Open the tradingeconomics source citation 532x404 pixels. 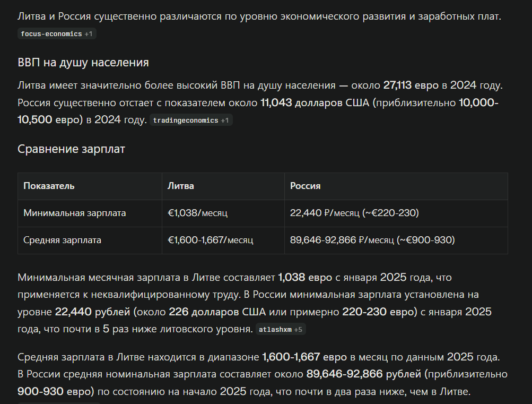tap(185, 121)
